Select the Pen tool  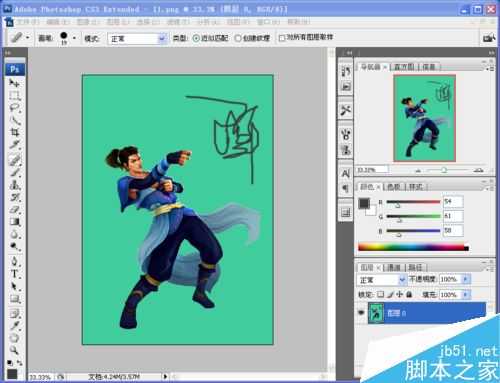14,261
